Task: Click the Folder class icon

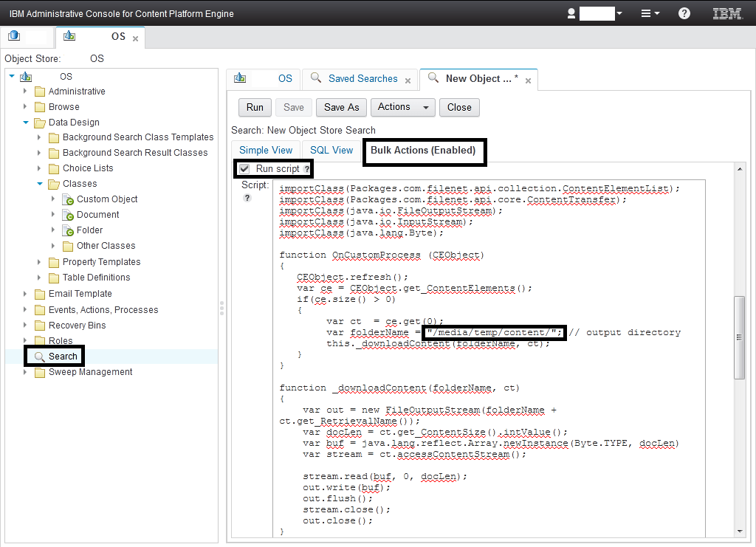Action: (66, 230)
